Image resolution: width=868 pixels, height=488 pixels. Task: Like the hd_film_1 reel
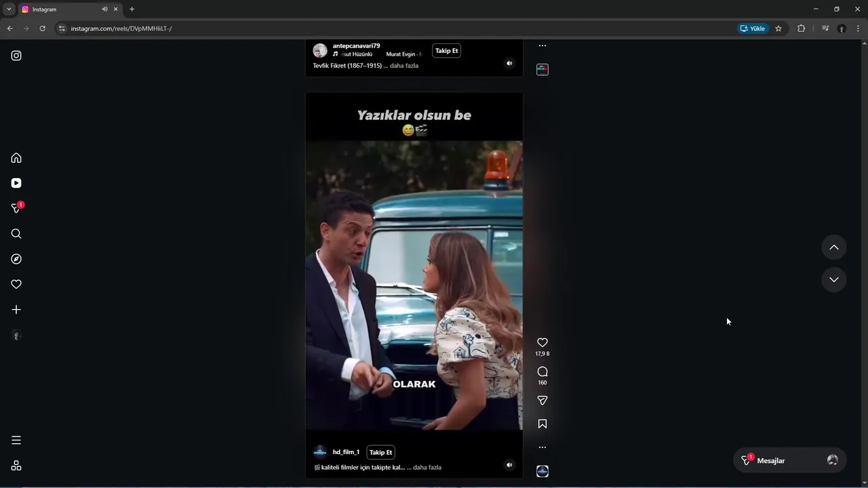[x=542, y=342]
